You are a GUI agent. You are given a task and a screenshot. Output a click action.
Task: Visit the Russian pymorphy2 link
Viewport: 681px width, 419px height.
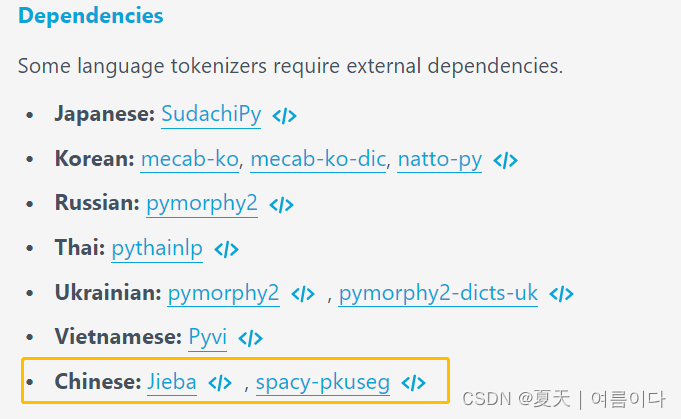tap(202, 203)
